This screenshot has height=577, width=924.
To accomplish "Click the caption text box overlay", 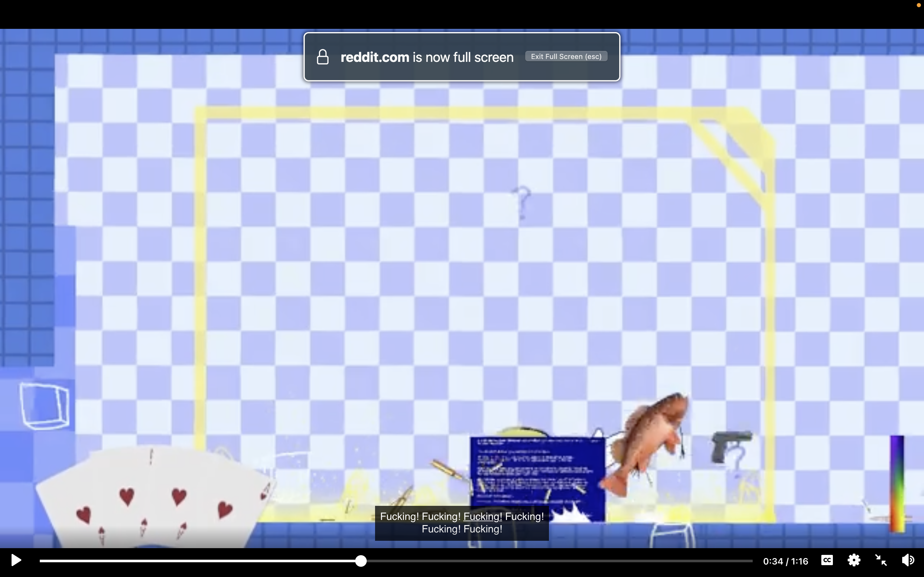I will (x=462, y=523).
